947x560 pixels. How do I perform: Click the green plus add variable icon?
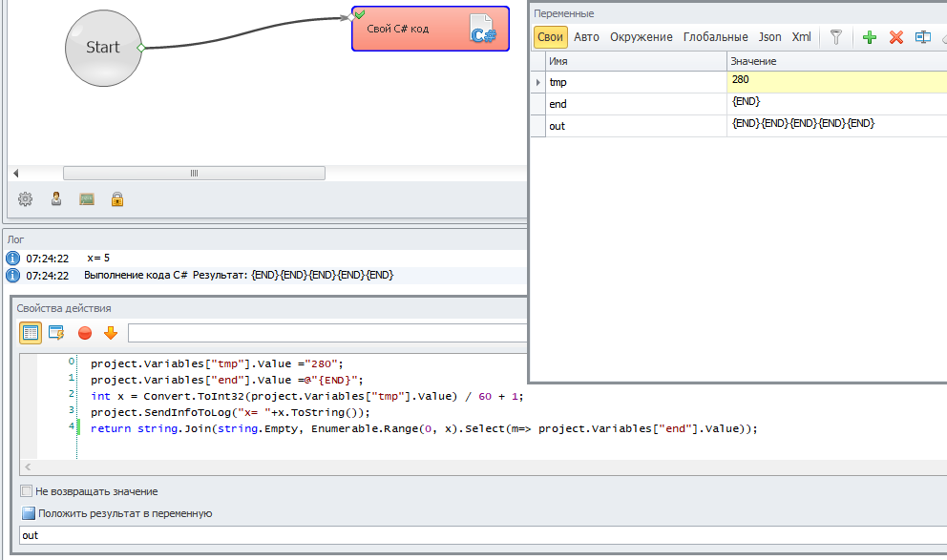(869, 37)
